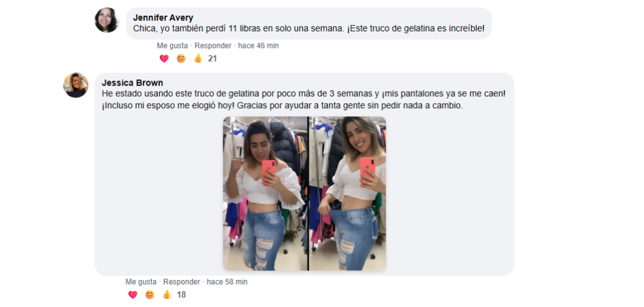The image size is (644, 307).
Task: Click thumbs-up reaction on Jennifer Avery's comment
Action: point(198,59)
